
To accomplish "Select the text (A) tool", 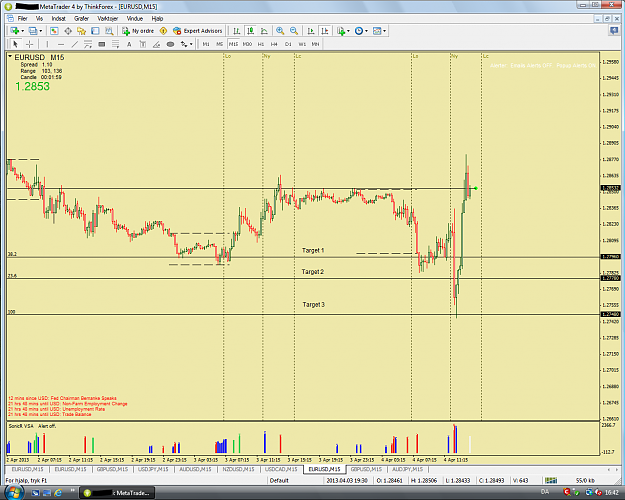I will (x=129, y=44).
